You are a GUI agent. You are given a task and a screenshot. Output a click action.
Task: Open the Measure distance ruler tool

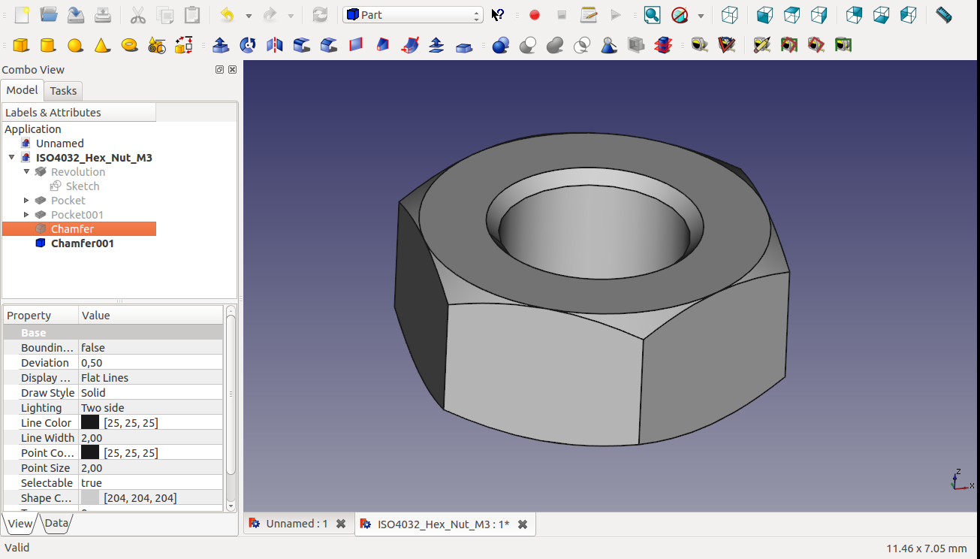944,15
